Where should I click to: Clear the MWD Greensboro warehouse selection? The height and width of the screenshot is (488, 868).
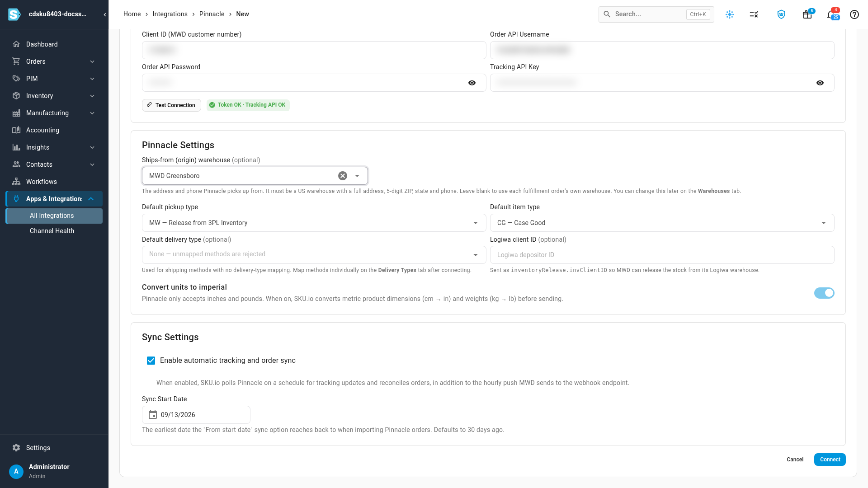(343, 176)
